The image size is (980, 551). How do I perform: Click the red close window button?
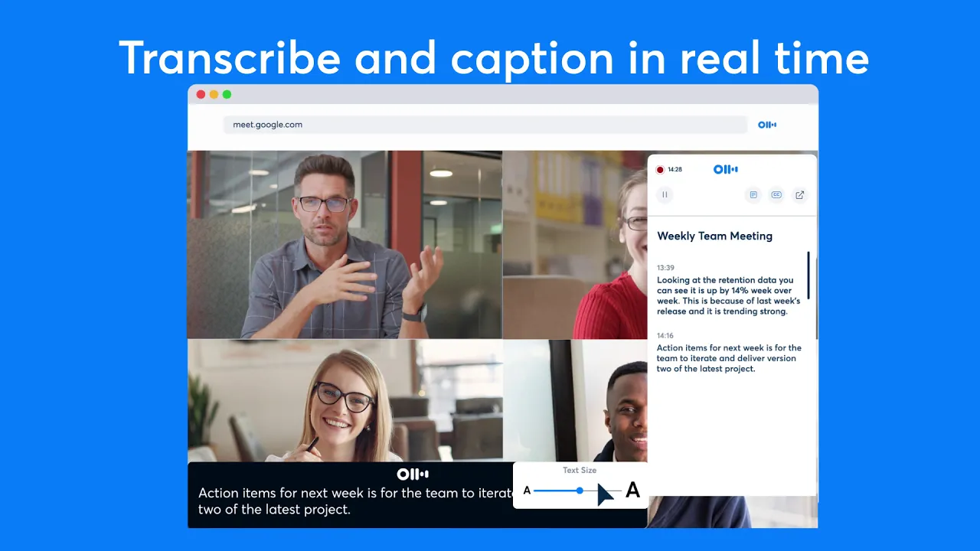pyautogui.click(x=201, y=94)
